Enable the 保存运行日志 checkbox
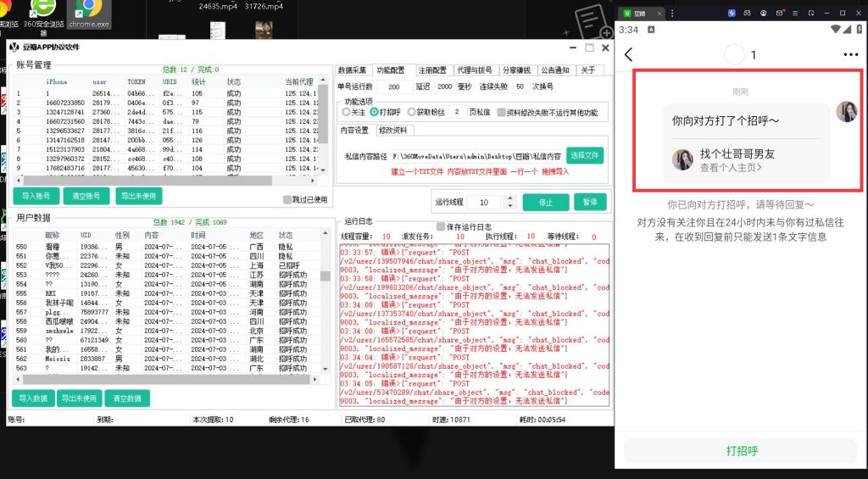The height and width of the screenshot is (479, 868). tap(440, 226)
